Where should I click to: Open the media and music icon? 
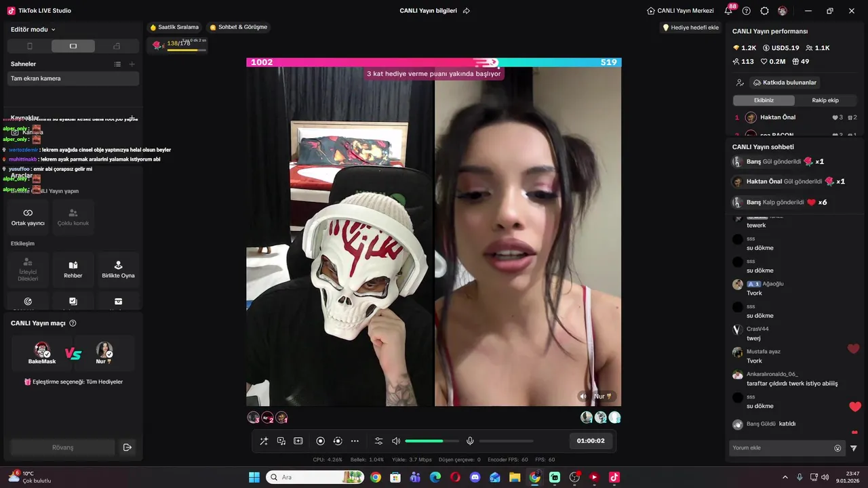(281, 441)
